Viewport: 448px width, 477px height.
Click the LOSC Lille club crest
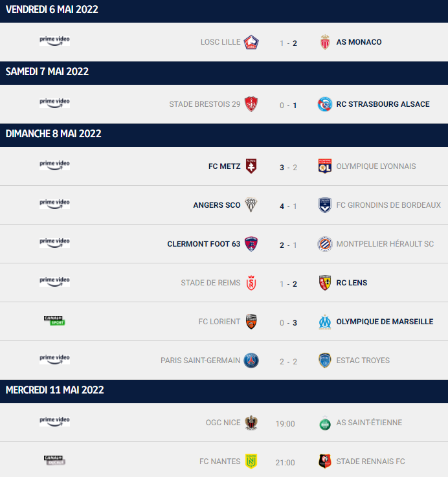[x=251, y=42]
